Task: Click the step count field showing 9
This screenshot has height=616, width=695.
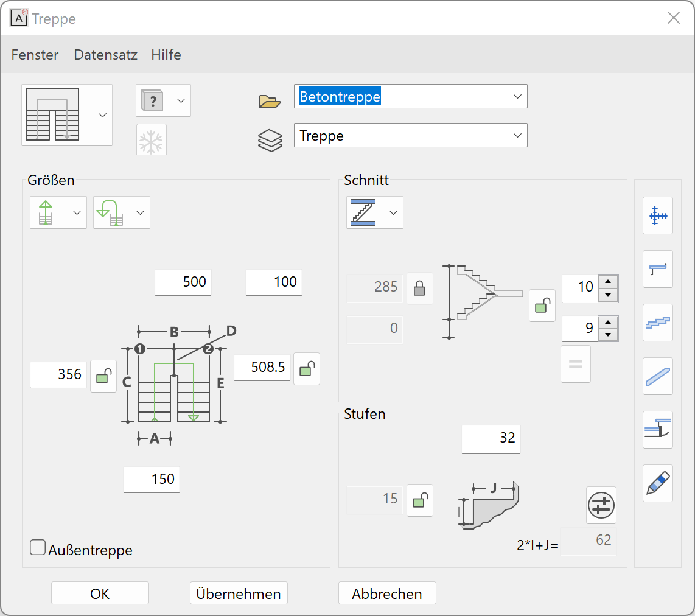Action: tap(580, 328)
